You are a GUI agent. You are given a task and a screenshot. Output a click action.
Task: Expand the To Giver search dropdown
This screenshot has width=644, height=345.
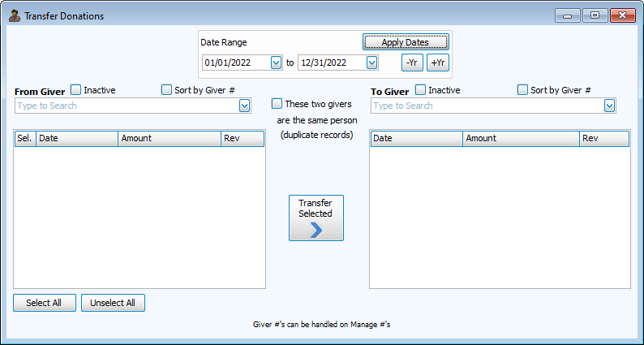[609, 106]
